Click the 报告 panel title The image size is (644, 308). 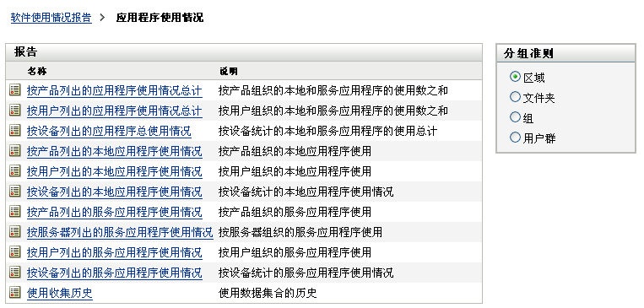(26, 52)
